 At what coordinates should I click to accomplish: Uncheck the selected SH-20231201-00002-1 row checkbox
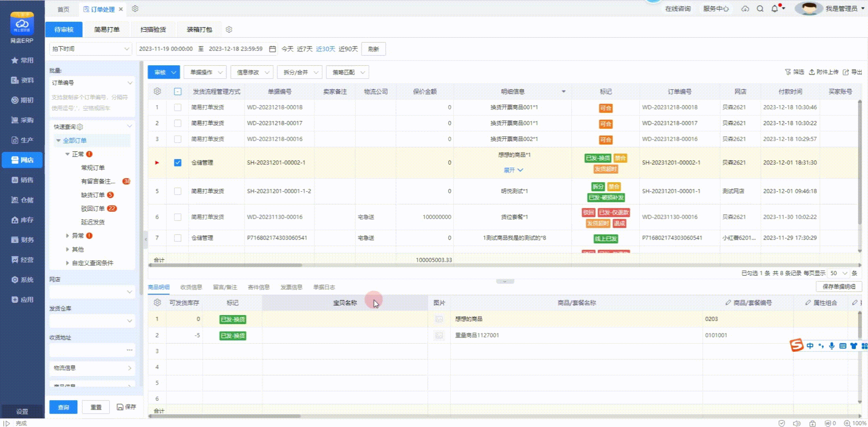178,162
